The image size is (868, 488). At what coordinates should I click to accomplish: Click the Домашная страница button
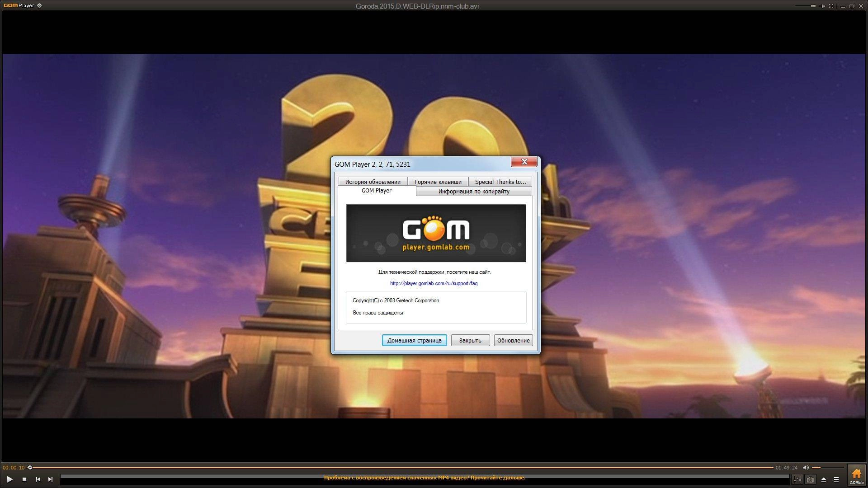pyautogui.click(x=414, y=340)
